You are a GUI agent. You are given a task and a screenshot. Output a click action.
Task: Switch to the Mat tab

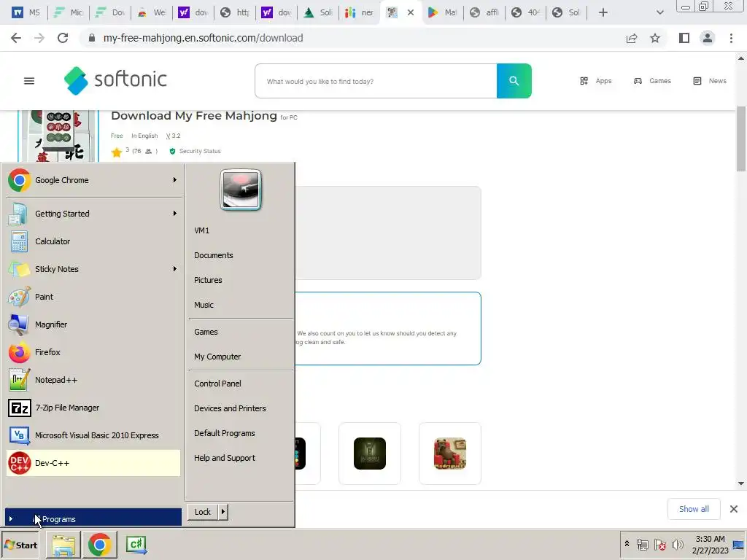coord(443,12)
